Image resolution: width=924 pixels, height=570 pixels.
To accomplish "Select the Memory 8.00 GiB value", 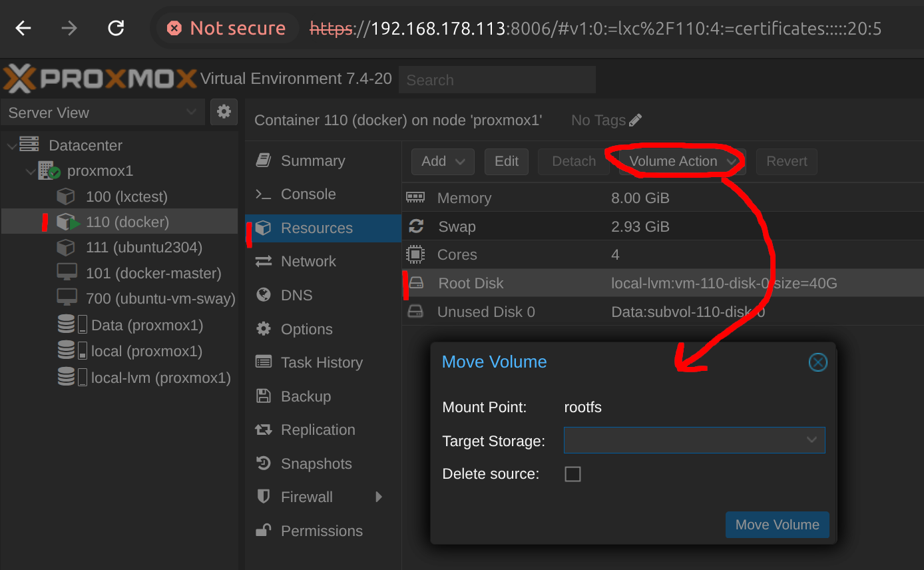I will click(640, 198).
